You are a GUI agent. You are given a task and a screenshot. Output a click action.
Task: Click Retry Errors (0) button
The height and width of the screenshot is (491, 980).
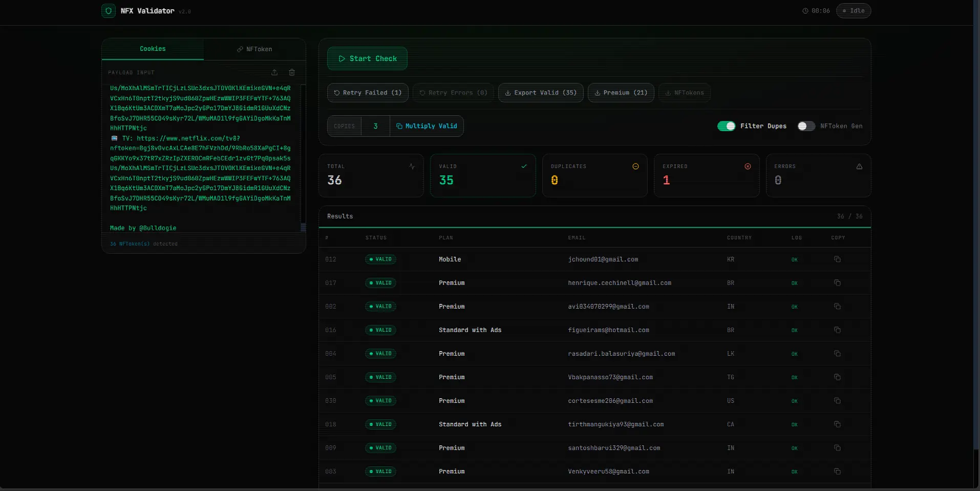click(453, 93)
